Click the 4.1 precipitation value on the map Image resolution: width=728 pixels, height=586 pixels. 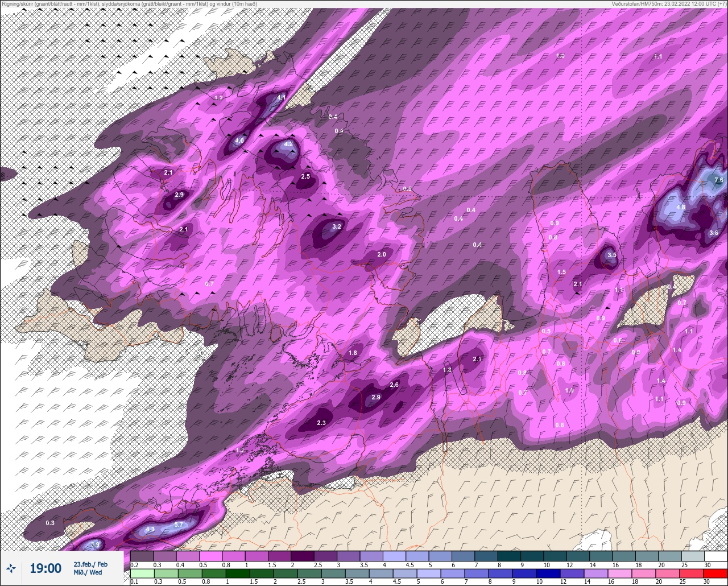tap(281, 97)
